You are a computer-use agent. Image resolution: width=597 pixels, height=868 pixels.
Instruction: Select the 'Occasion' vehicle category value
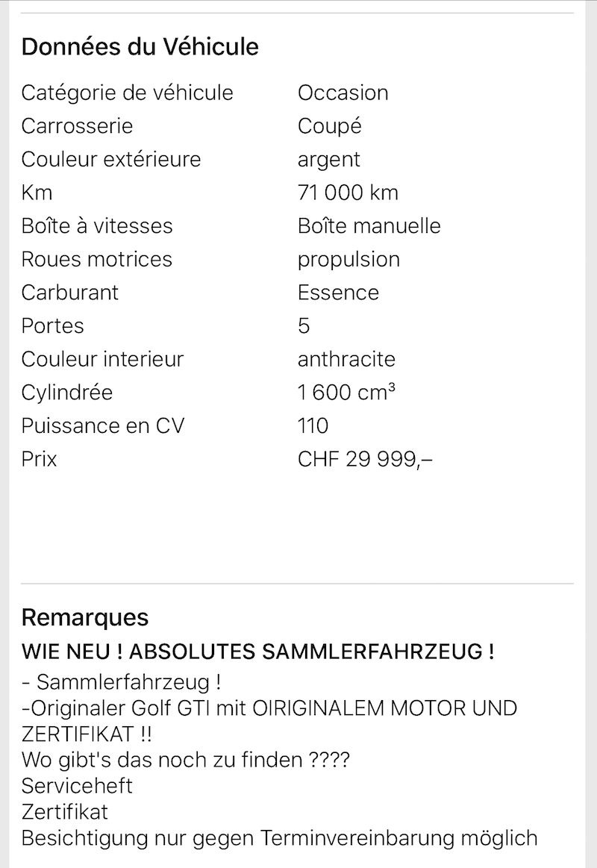tap(343, 93)
